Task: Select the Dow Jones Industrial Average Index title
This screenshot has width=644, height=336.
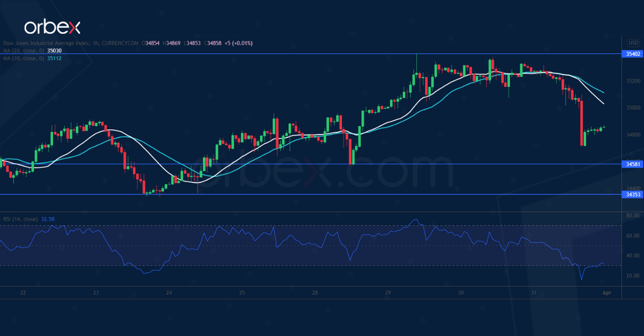Action: point(45,43)
